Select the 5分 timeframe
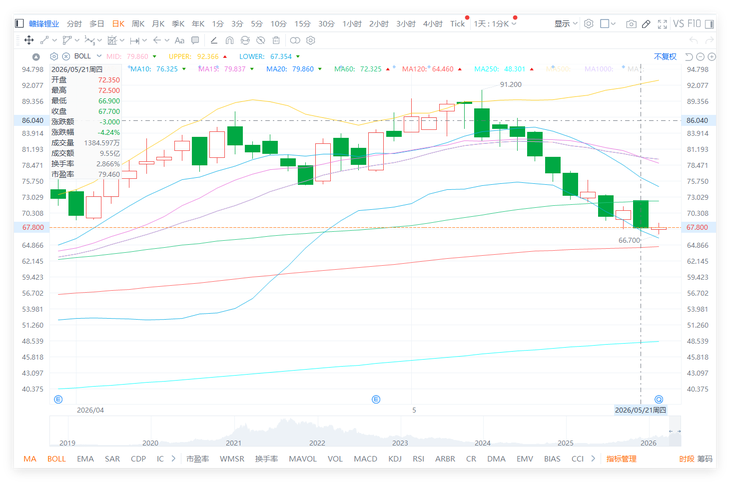The width and height of the screenshot is (730, 482). (x=257, y=24)
